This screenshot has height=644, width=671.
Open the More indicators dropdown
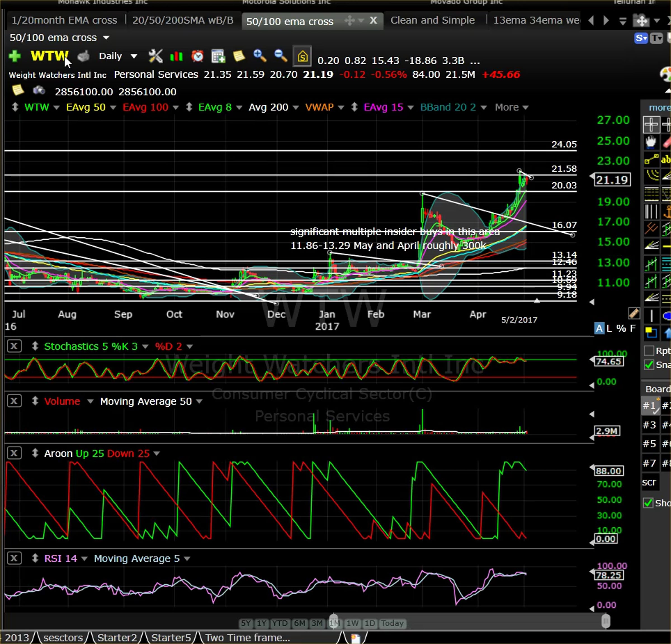coord(511,108)
